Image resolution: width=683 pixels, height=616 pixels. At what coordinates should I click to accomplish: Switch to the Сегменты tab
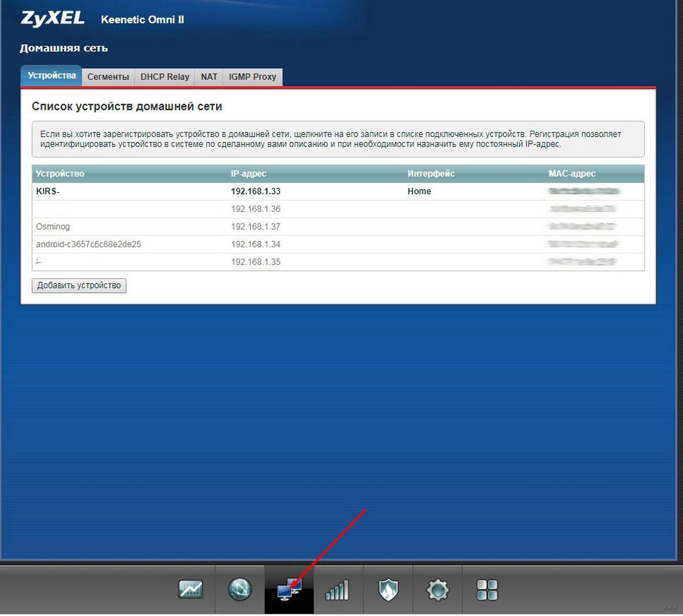click(108, 77)
